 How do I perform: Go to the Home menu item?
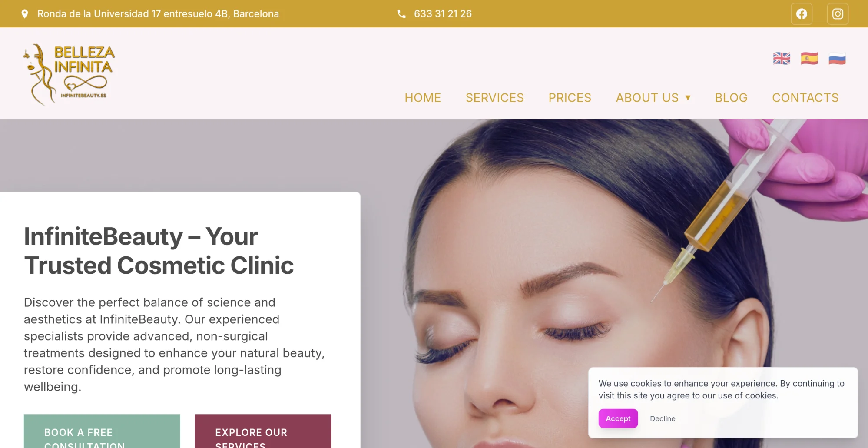423,98
